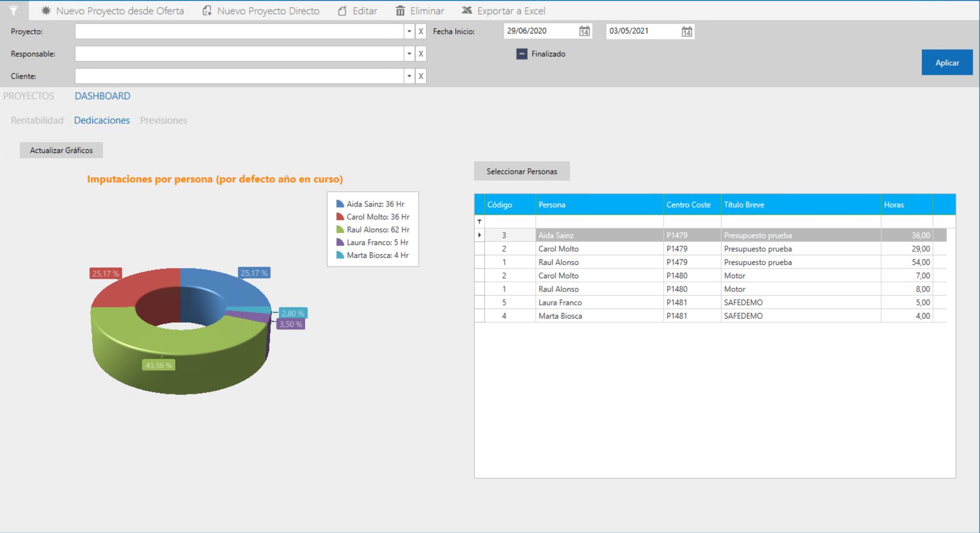Clear the Proyecto filter with X
The height and width of the screenshot is (533, 980).
tap(421, 32)
